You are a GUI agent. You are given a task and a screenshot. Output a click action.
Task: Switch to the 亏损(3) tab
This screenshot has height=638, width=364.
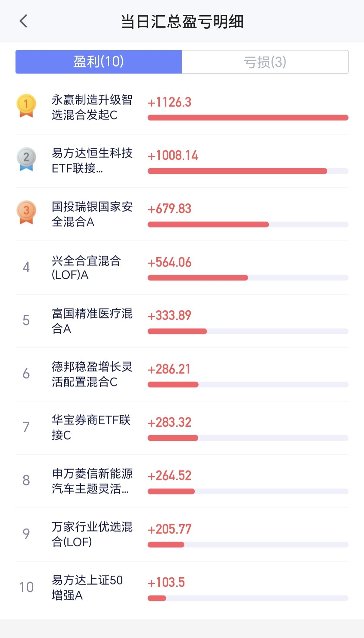[265, 62]
